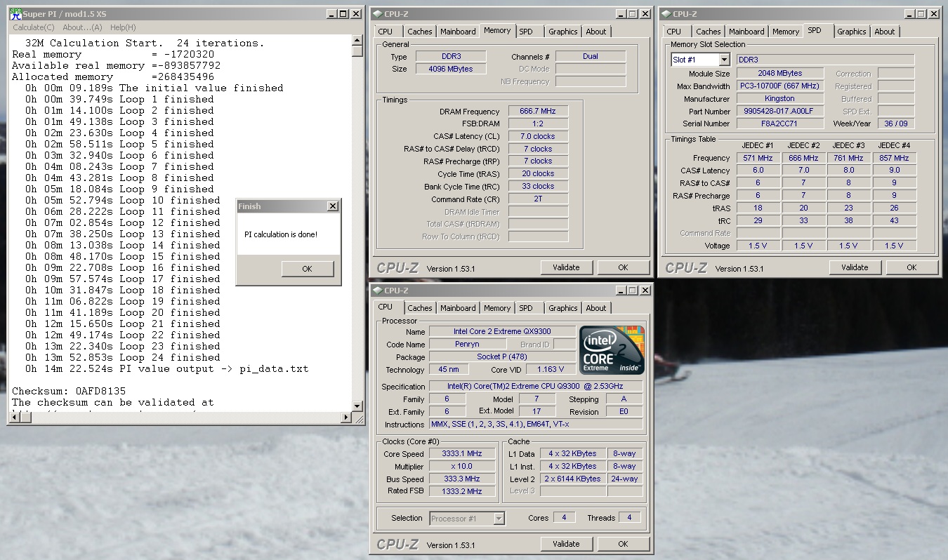Click Super PI vertical scrollbar down arrow
The height and width of the screenshot is (560, 948).
357,406
